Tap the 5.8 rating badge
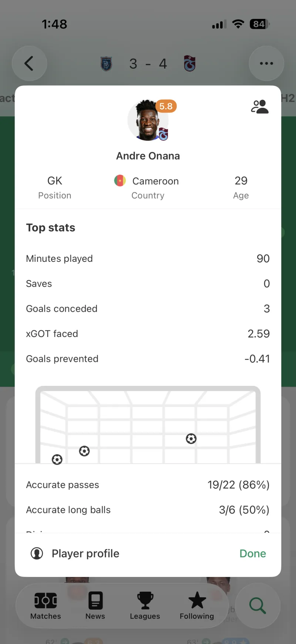The image size is (296, 644). tap(166, 106)
